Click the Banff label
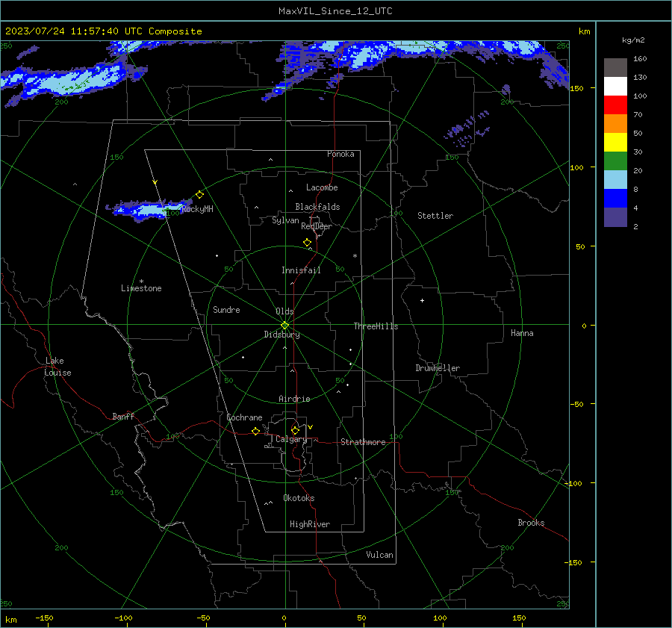Image resolution: width=672 pixels, height=628 pixels. tap(123, 416)
